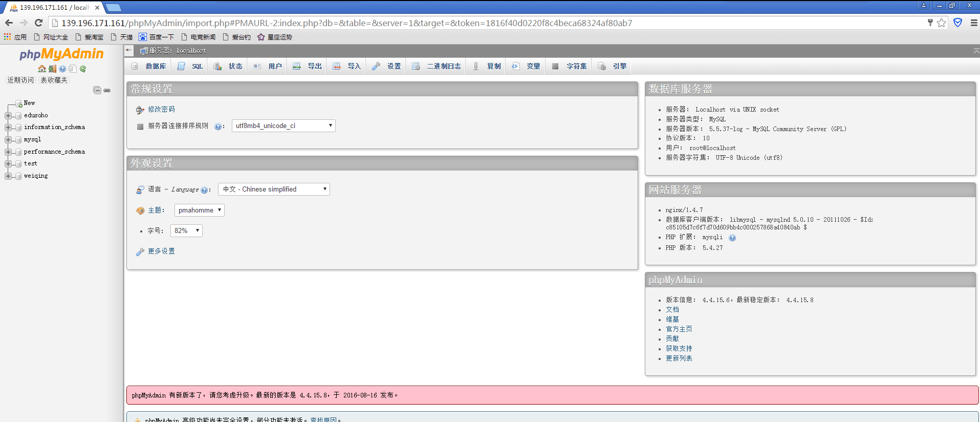Reload the navigation panel with green refresh icon
The width and height of the screenshot is (980, 422).
82,69
